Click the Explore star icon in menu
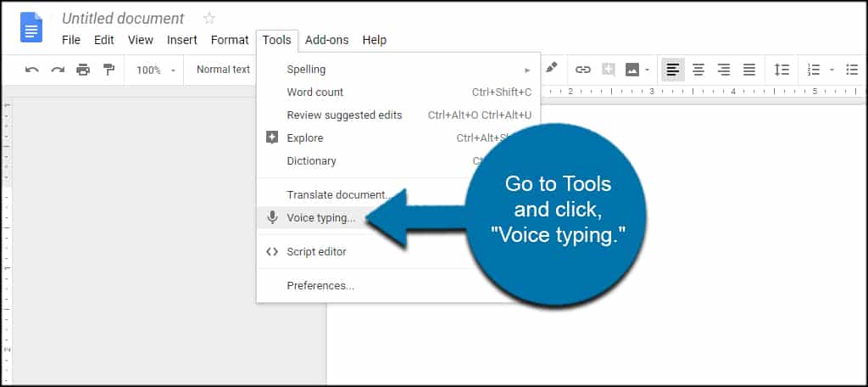 (272, 137)
